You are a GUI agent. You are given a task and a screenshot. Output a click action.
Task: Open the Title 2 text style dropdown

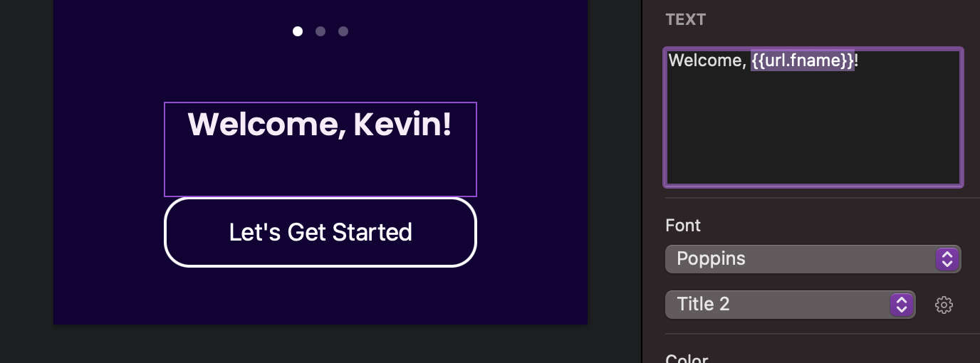click(790, 305)
